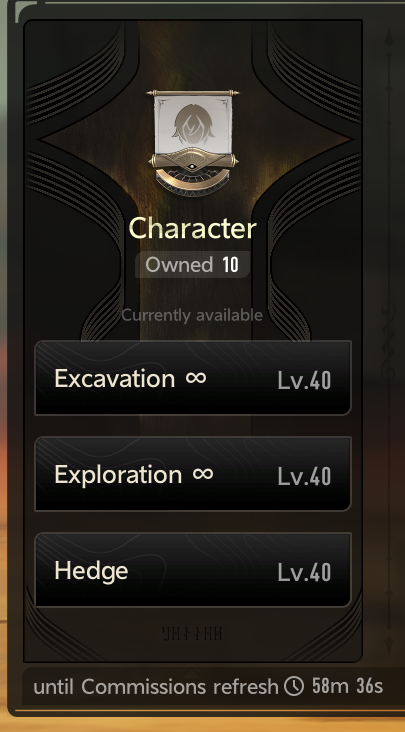Click the ornamental scroll on right border
Viewport: 405px width, 732px height.
[x=389, y=336]
